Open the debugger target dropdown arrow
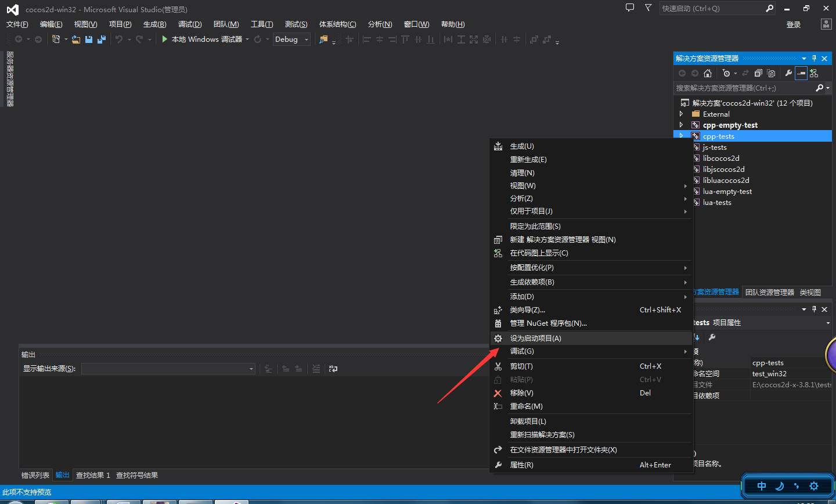The width and height of the screenshot is (836, 504). click(248, 39)
